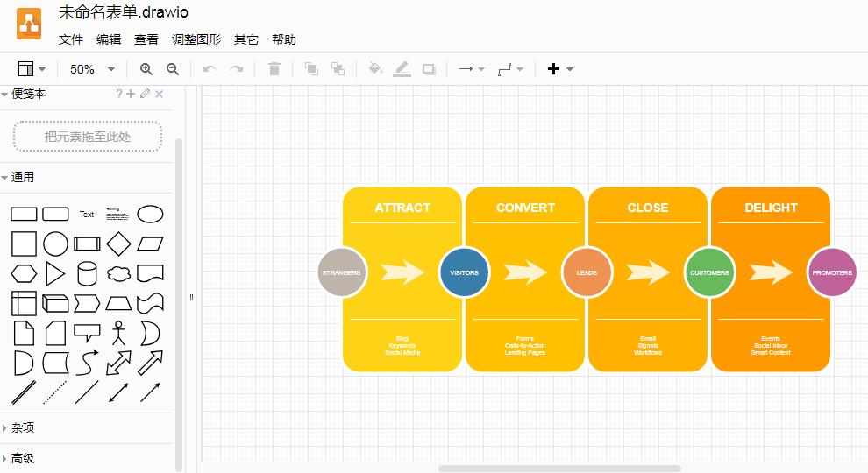Select the hexagon shape in palette

(24, 273)
